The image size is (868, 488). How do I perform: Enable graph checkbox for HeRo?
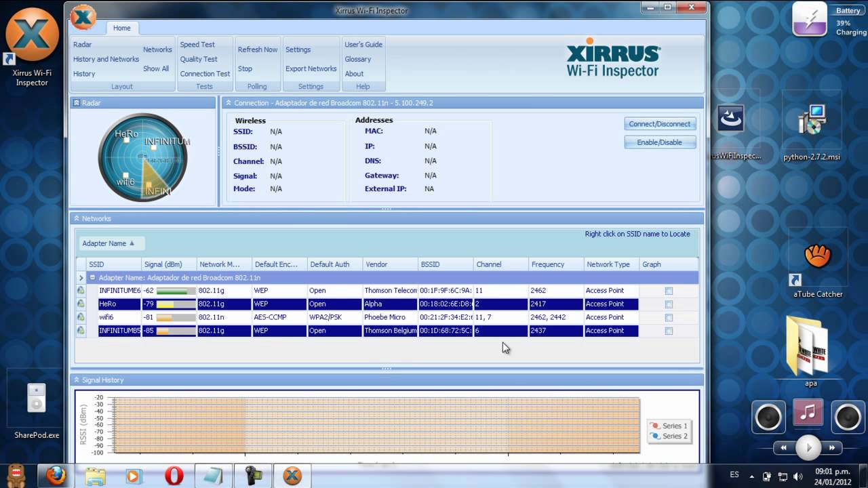(669, 304)
